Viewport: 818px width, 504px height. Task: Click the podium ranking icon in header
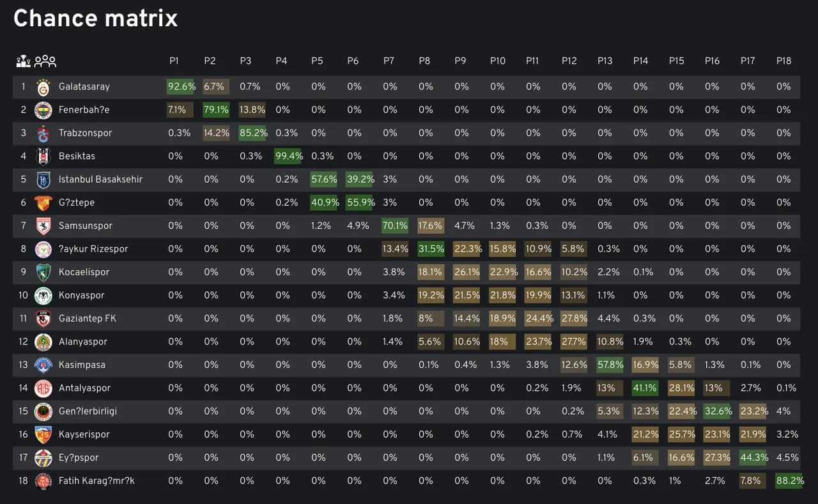(x=23, y=61)
